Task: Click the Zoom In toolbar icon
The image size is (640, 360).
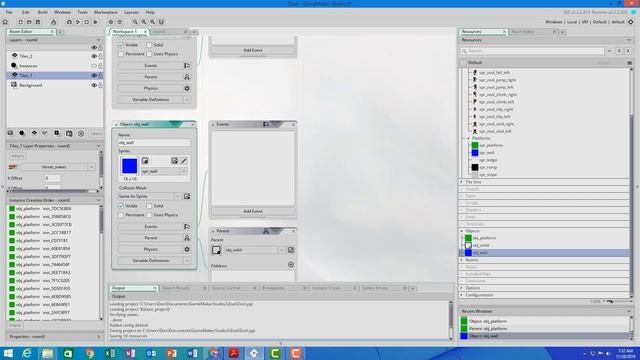Action: (152, 22)
